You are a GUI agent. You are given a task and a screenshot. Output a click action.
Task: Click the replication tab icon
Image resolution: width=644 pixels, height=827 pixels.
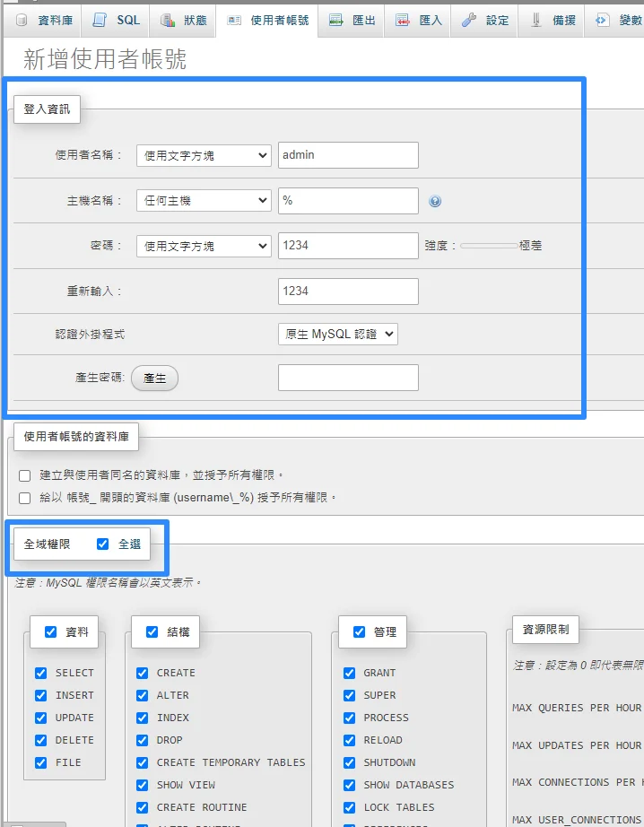(535, 21)
